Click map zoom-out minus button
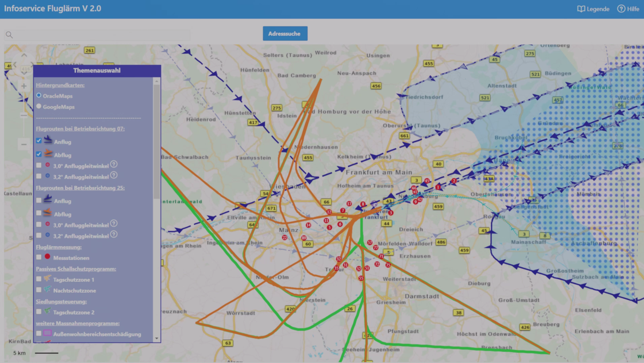Image resolution: width=644 pixels, height=363 pixels. coord(24,144)
